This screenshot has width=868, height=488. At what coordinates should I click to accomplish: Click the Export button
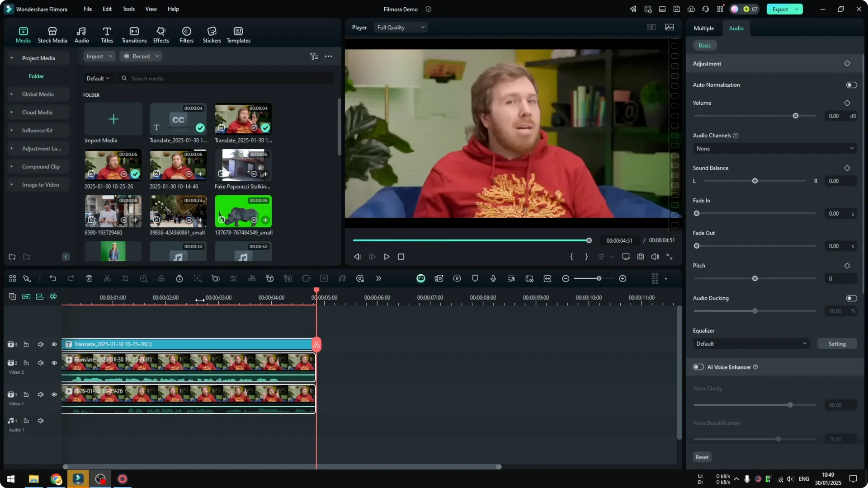coord(781,9)
